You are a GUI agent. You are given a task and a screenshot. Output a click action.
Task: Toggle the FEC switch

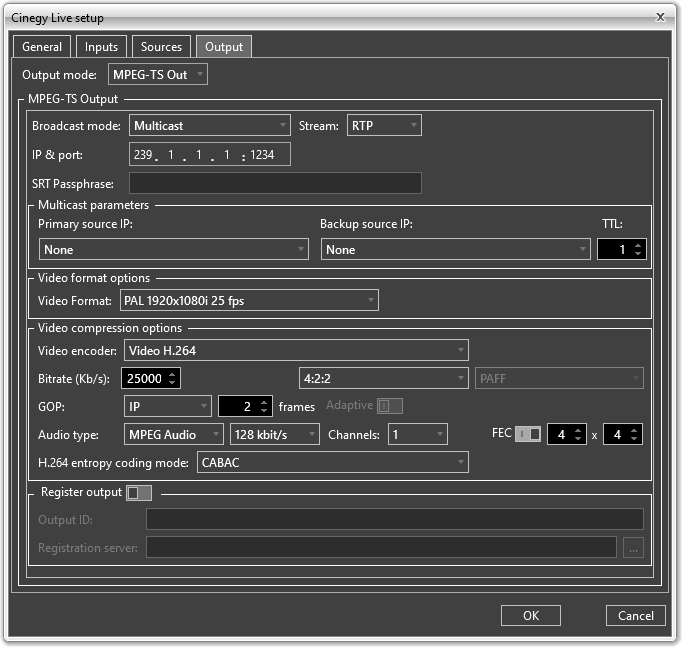point(528,434)
